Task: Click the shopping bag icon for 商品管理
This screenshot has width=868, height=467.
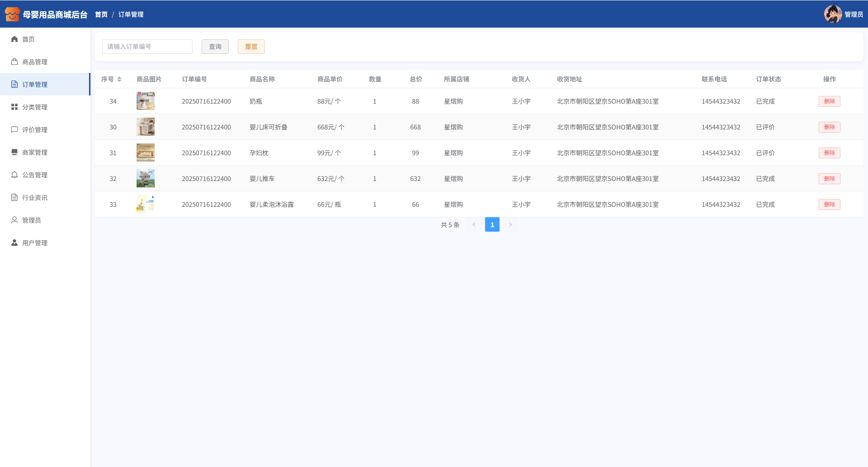Action: [14, 62]
